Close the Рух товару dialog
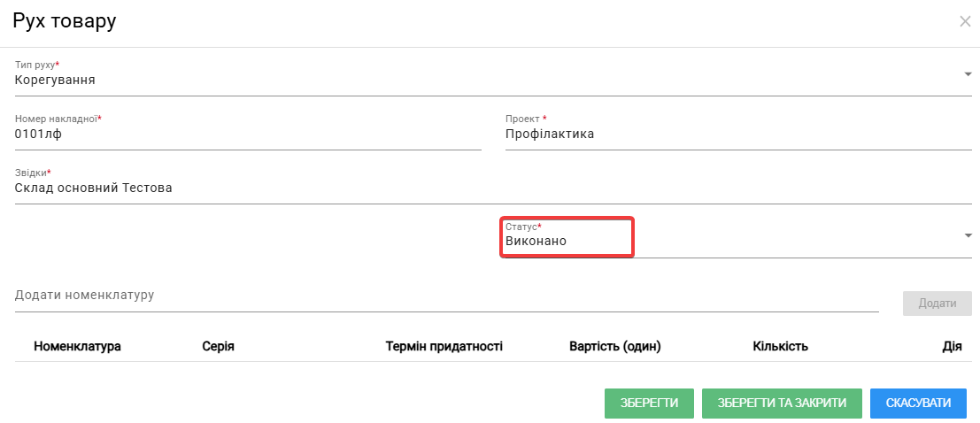 coord(965,22)
